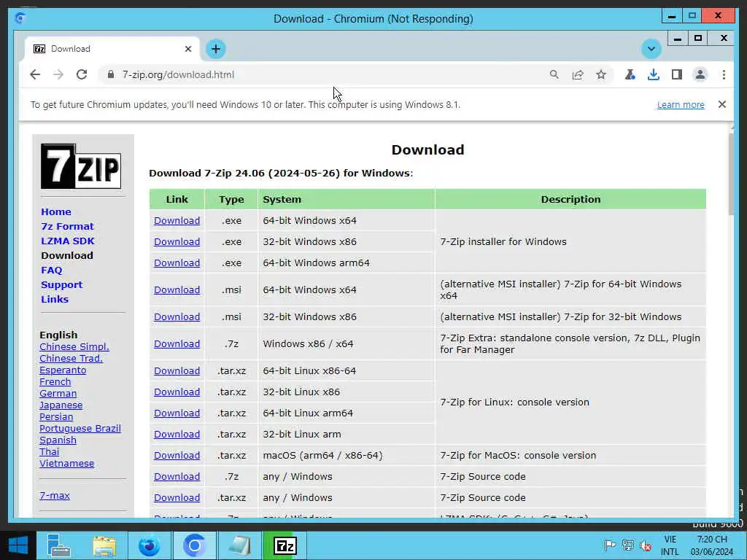Open Links sidebar item

click(x=55, y=300)
